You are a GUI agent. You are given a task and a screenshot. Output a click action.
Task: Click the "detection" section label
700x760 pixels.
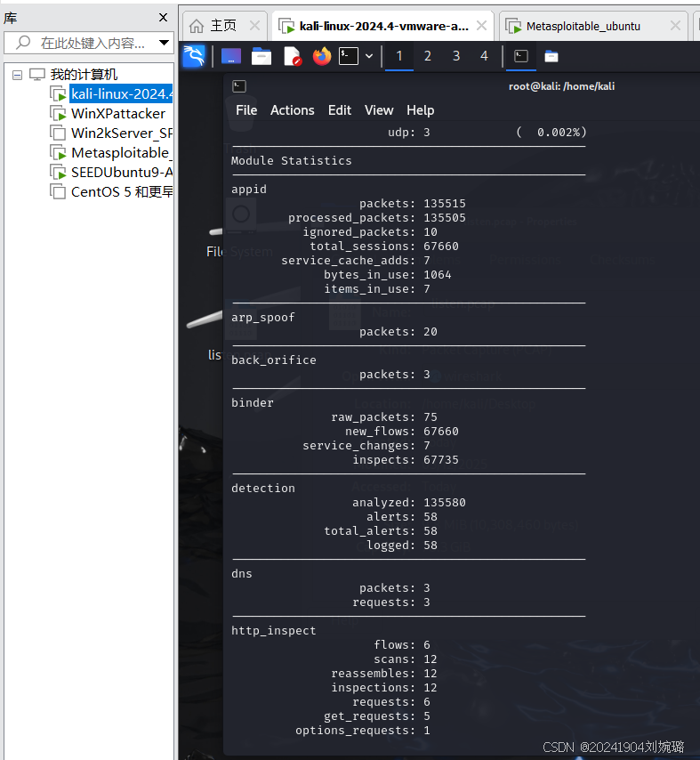(262, 488)
